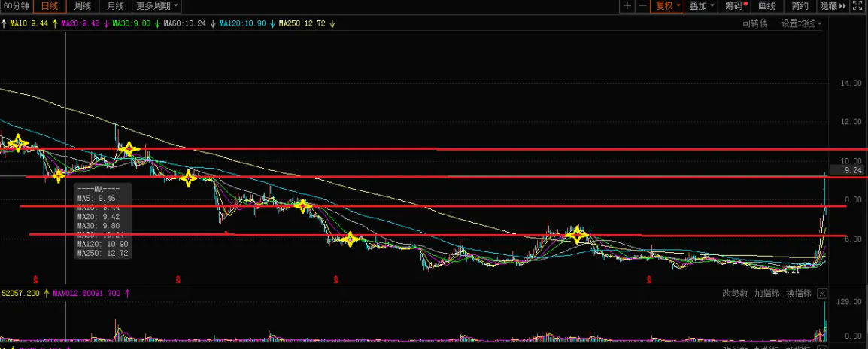Click the MAVOL2:60091.700 label
The width and height of the screenshot is (868, 350).
pyautogui.click(x=86, y=293)
